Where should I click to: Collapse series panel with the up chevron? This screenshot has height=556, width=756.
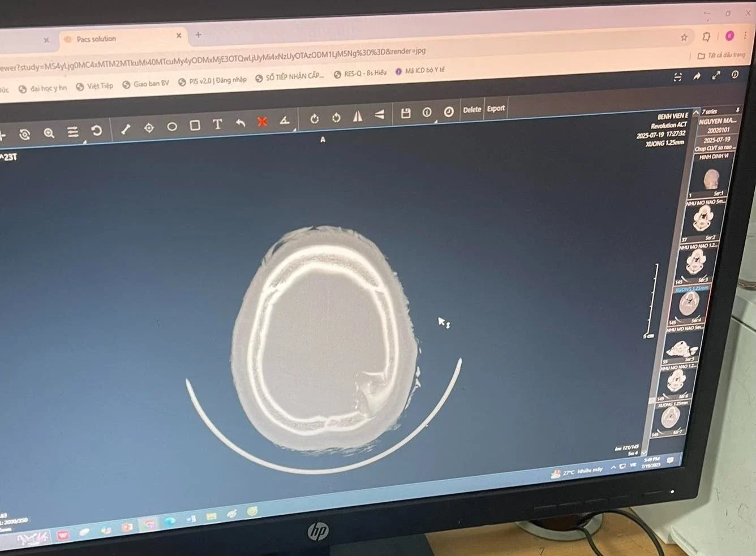click(x=696, y=113)
